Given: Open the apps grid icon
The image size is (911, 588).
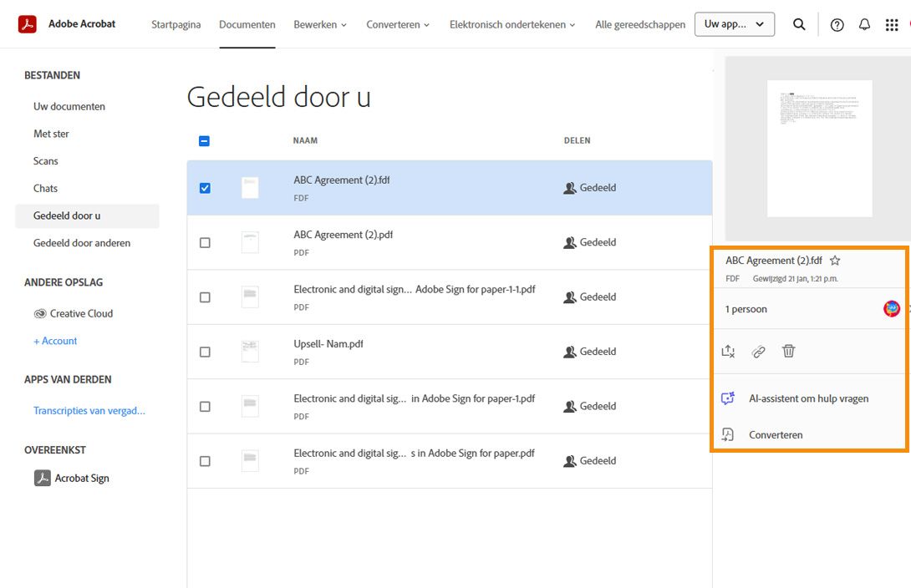Looking at the screenshot, I should tap(892, 24).
